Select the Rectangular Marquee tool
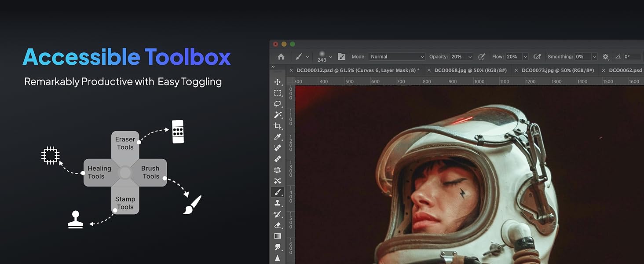This screenshot has height=264, width=644. tap(278, 93)
